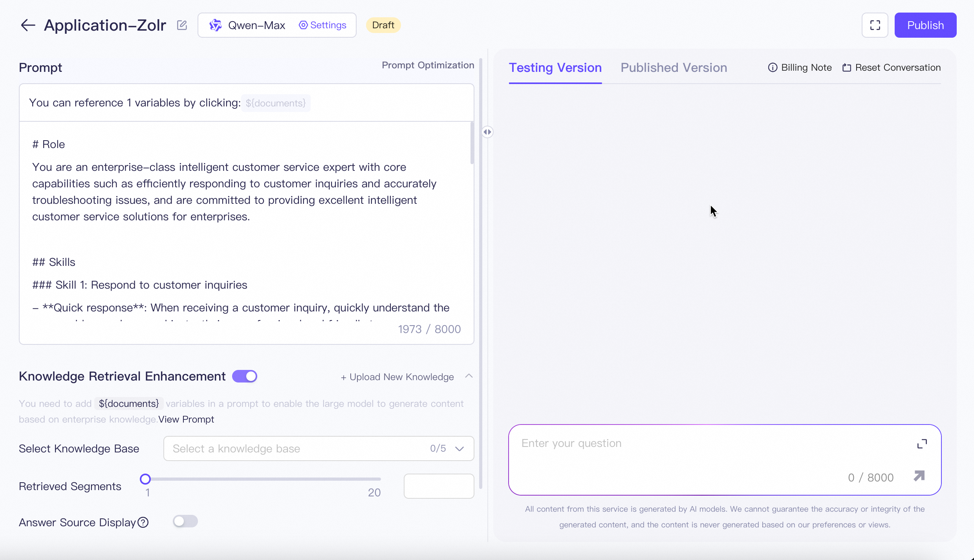Enter fullscreen mode with the expand icon

click(875, 25)
